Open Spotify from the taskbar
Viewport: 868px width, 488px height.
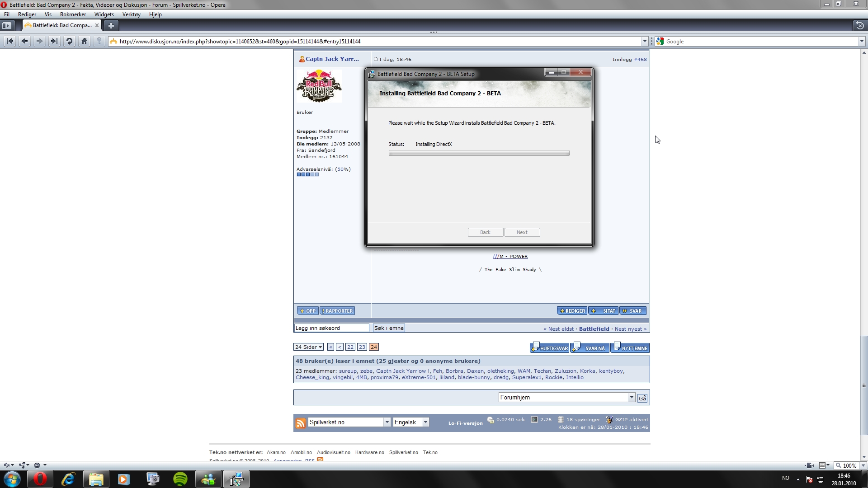click(180, 479)
